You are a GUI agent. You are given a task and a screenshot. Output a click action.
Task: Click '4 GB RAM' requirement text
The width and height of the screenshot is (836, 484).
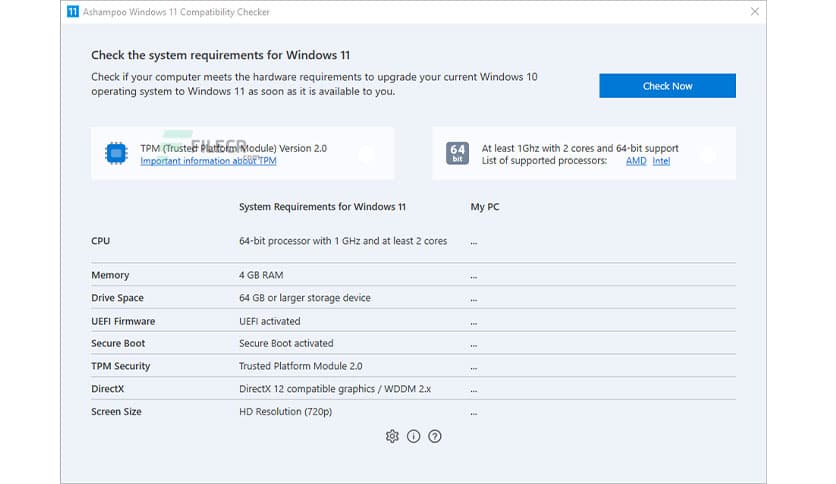pos(261,275)
